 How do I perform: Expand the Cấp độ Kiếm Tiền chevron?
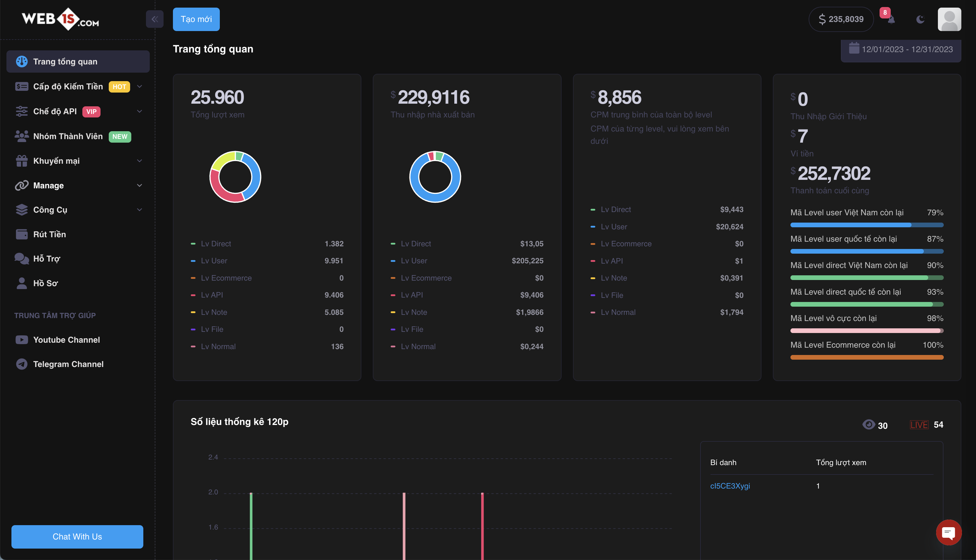click(x=140, y=86)
